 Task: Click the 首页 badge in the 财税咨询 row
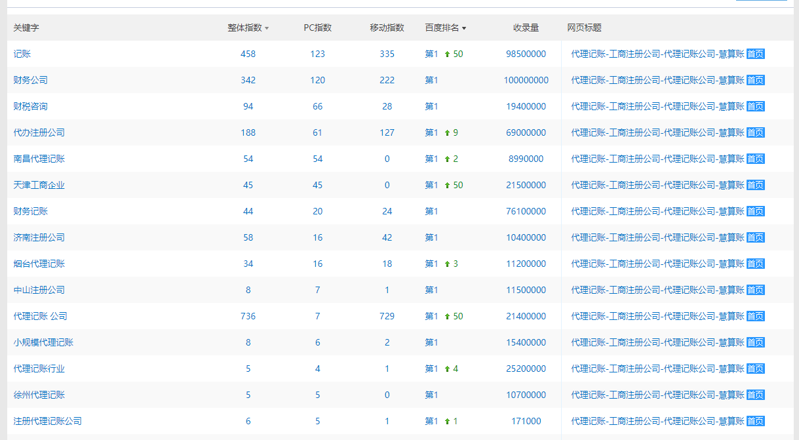[755, 107]
